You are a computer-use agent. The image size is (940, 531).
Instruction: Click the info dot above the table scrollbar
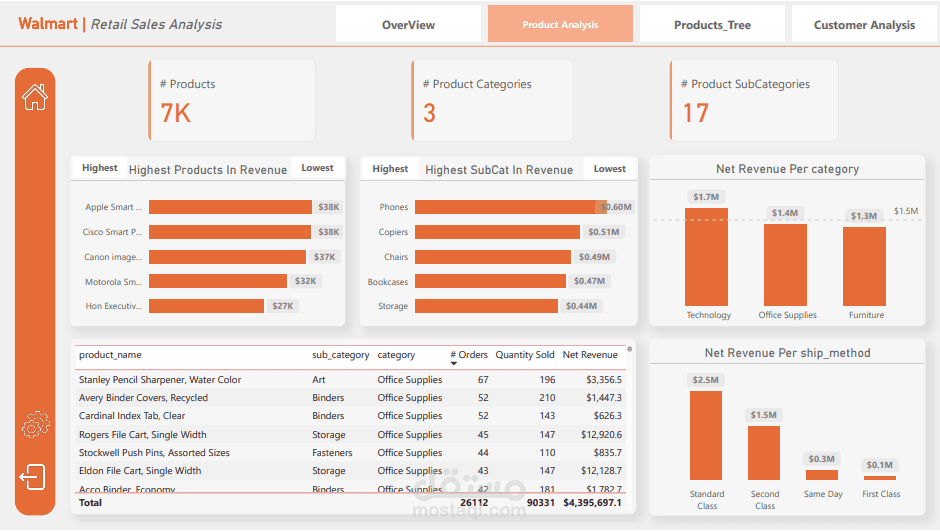(629, 349)
